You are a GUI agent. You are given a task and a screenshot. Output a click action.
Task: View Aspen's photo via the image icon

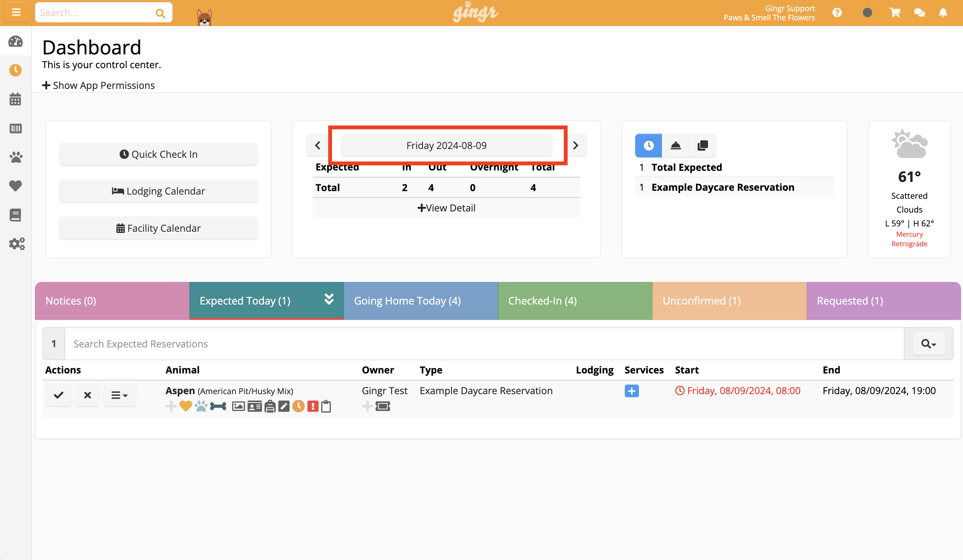point(238,406)
